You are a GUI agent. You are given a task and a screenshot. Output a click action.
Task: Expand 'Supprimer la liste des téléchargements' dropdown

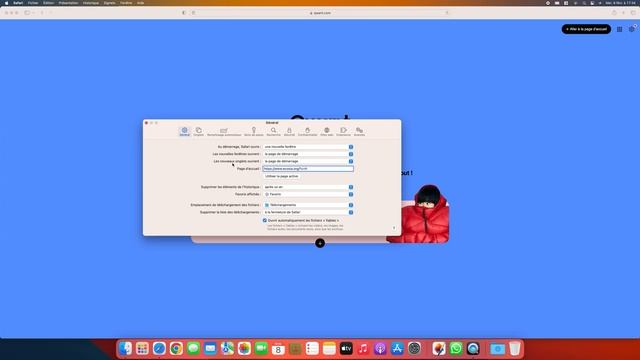(x=308, y=212)
